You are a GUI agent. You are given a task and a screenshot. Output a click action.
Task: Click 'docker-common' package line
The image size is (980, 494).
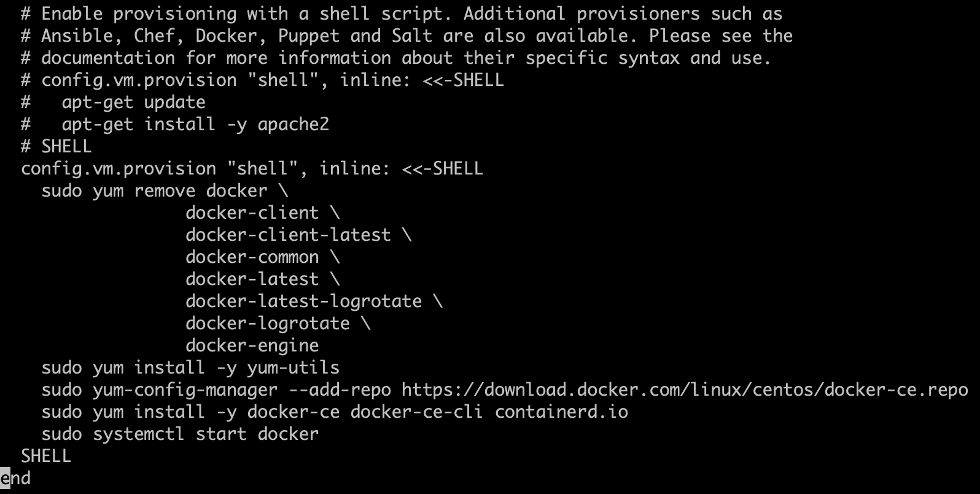tap(252, 257)
